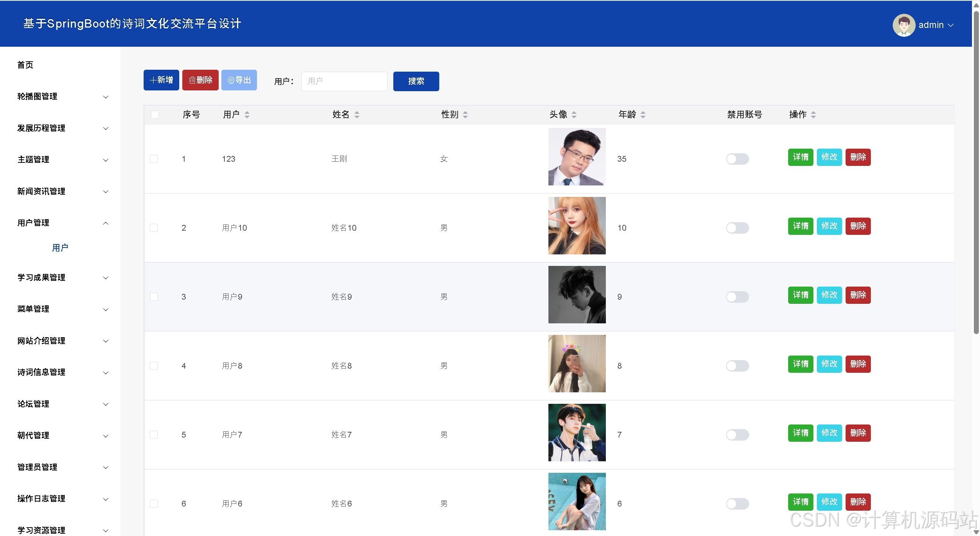
Task: Sort by 用户 column arrows
Action: click(247, 115)
